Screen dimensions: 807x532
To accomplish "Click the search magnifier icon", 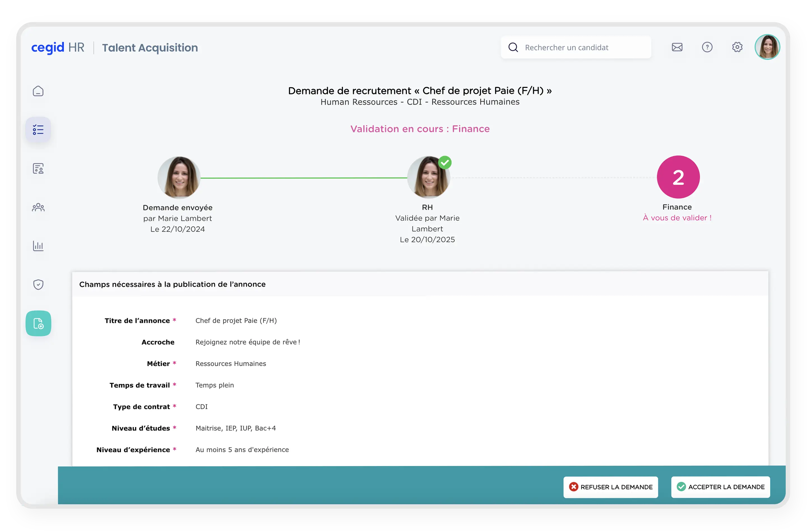I will point(513,47).
